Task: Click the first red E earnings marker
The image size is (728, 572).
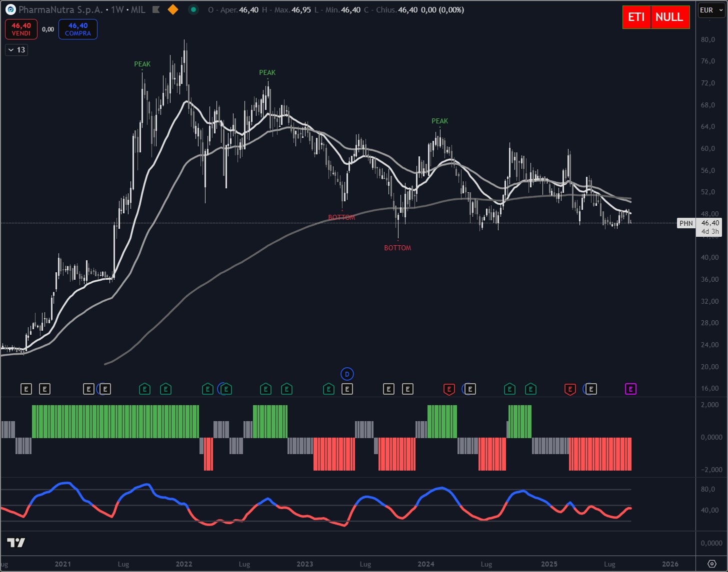Action: (x=449, y=389)
